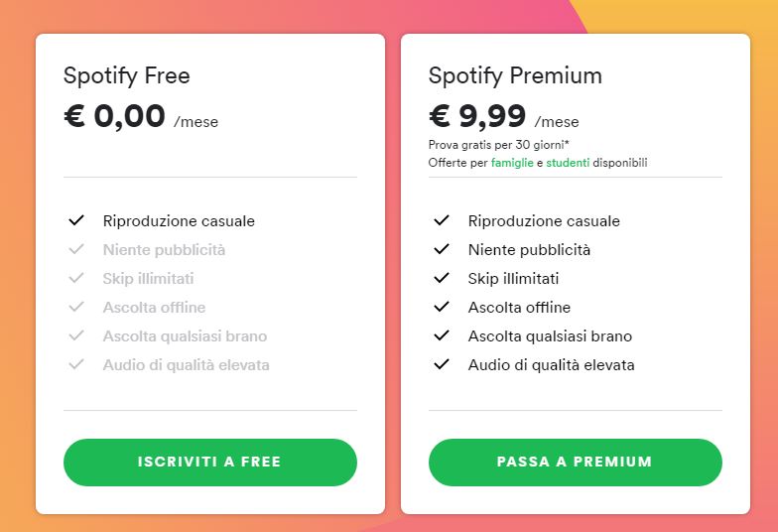Click the Prova gratis per 30 giorni text
778x532 pixels.
pyautogui.click(x=498, y=145)
